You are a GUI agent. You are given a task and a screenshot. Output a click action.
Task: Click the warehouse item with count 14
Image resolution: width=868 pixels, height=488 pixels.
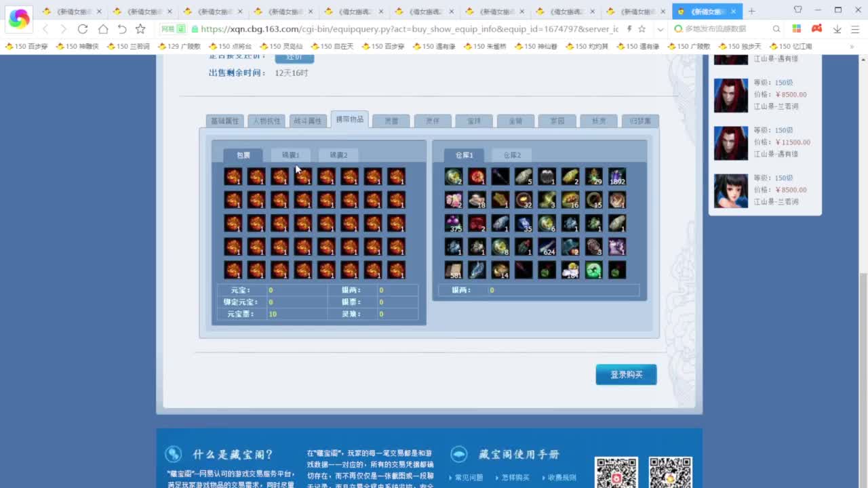[x=500, y=270]
